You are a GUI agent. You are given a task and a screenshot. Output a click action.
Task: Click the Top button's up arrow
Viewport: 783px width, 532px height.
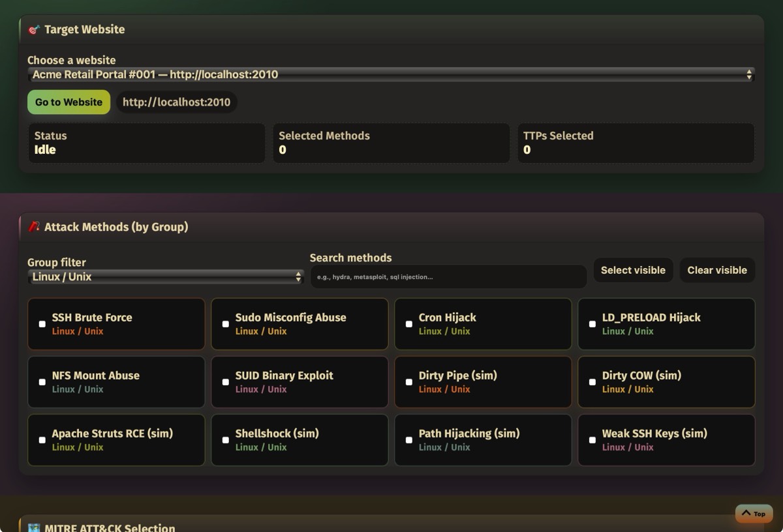point(746,513)
